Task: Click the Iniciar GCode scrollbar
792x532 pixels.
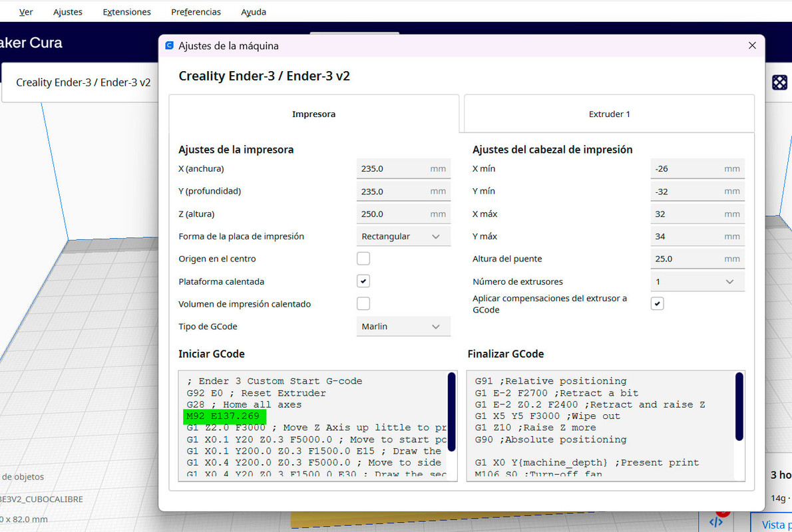Action: 451,412
